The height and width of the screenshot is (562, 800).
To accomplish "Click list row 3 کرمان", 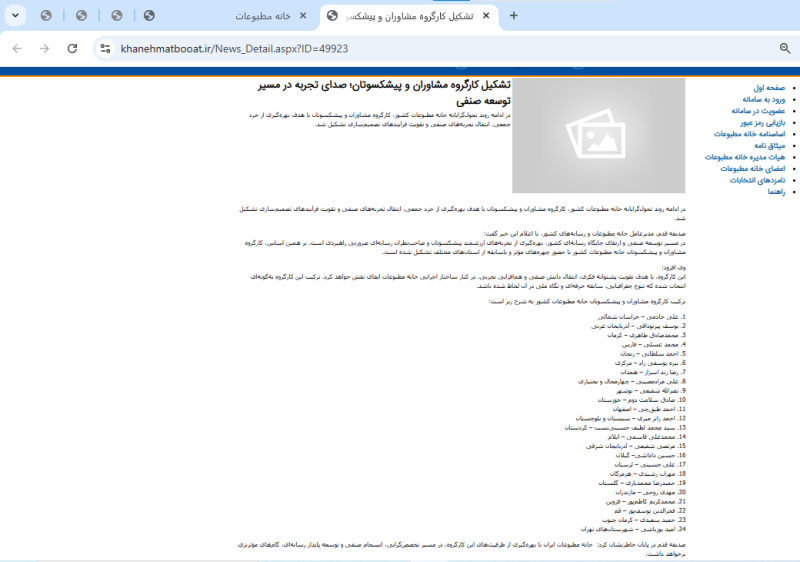I will point(646,335).
